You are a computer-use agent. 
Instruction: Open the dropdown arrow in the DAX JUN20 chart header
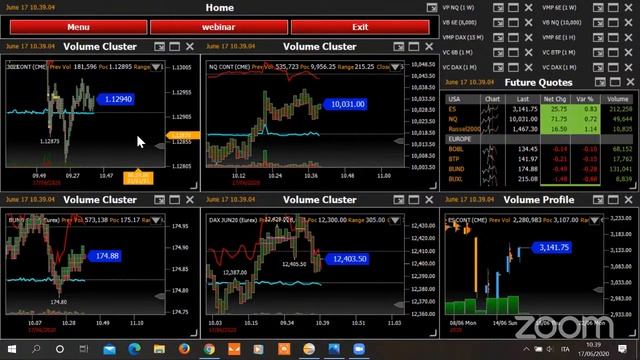click(395, 220)
